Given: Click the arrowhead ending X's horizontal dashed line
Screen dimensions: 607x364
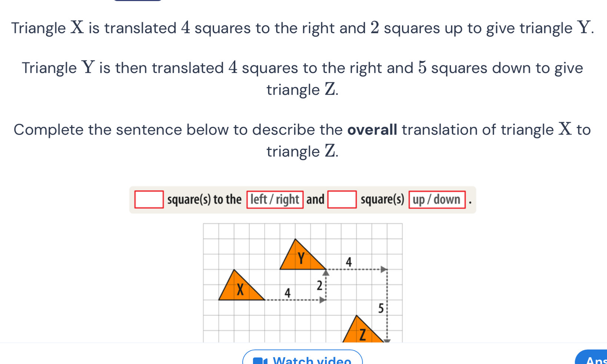Looking at the screenshot, I should point(323,300).
